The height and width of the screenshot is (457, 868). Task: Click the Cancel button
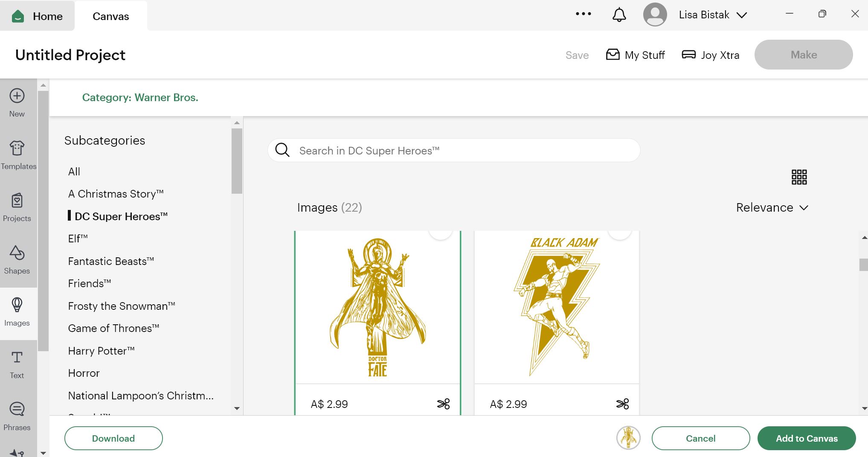(x=701, y=438)
